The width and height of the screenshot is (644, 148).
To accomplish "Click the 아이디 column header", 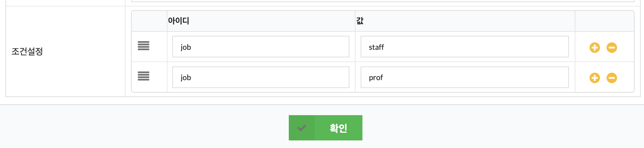I will click(x=178, y=21).
